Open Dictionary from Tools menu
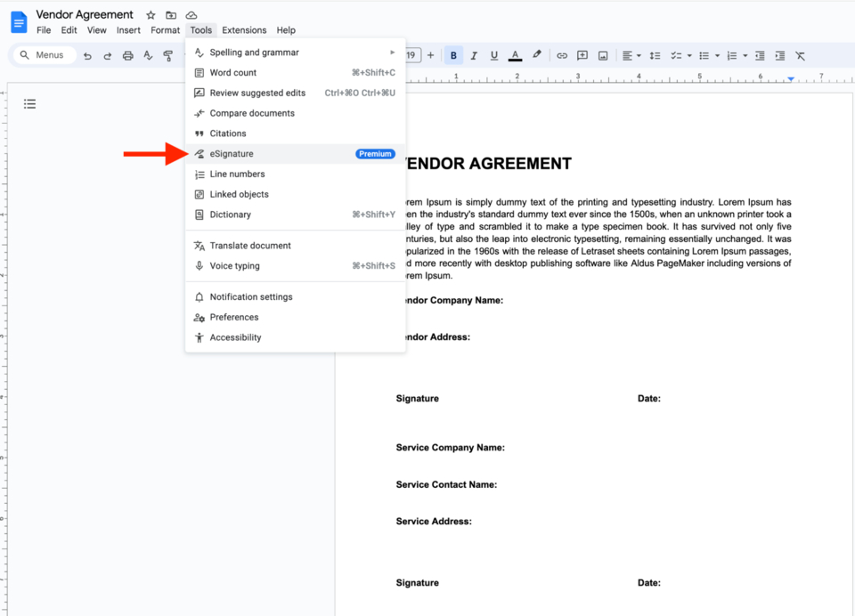Viewport: 855px width, 616px height. (295, 215)
